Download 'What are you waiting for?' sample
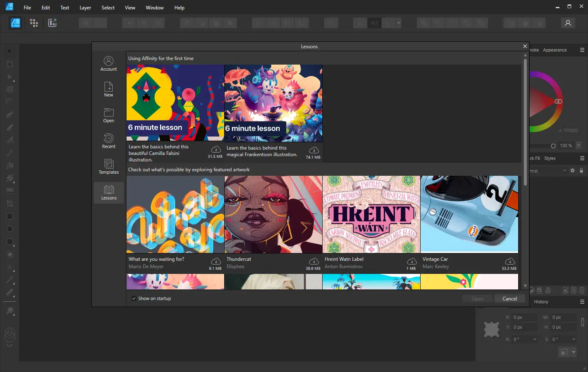This screenshot has width=588, height=372. tap(216, 261)
